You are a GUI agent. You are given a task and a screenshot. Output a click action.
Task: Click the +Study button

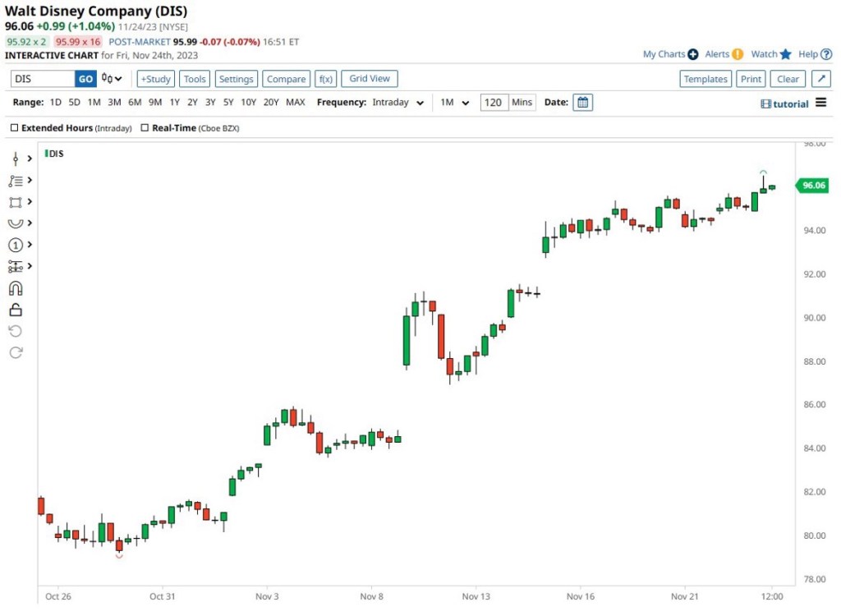pos(155,79)
